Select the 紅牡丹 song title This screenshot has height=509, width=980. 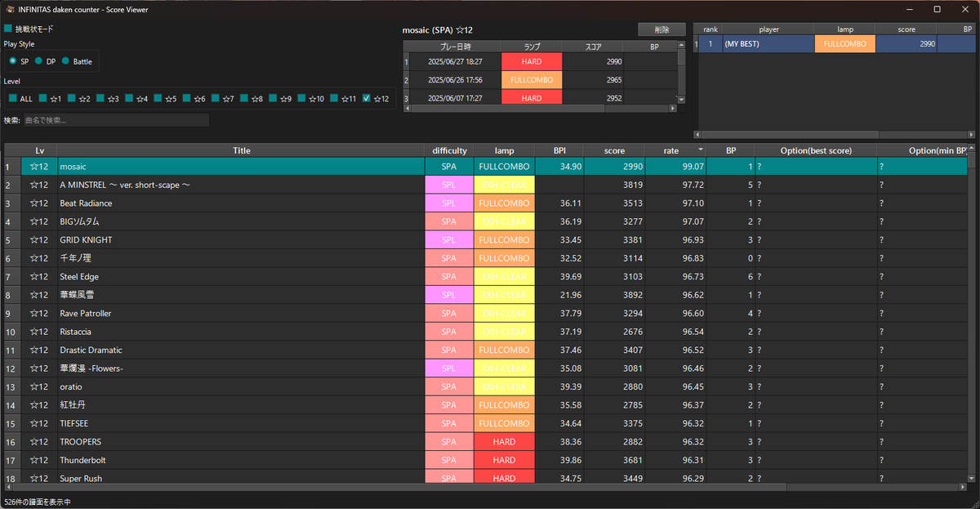pos(73,404)
